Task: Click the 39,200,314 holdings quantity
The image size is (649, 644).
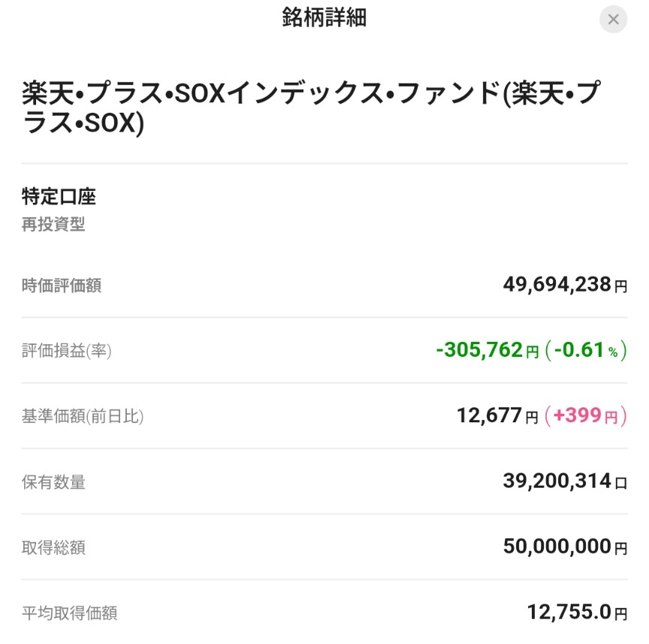Action: tap(557, 481)
